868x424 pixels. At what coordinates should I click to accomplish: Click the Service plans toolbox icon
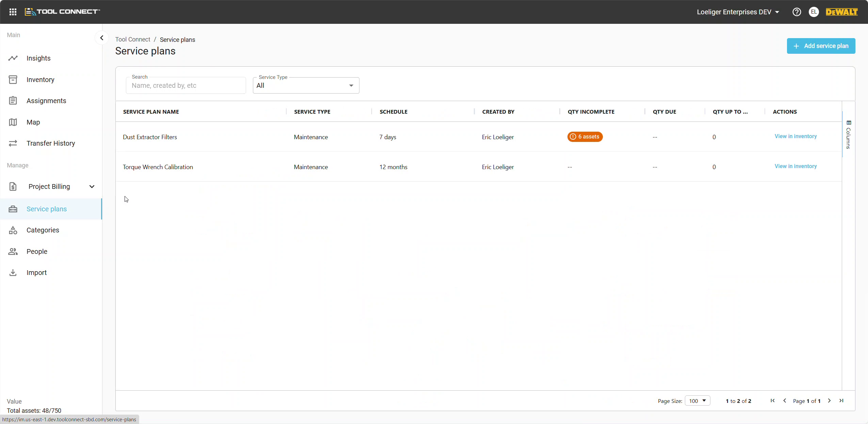click(x=13, y=209)
